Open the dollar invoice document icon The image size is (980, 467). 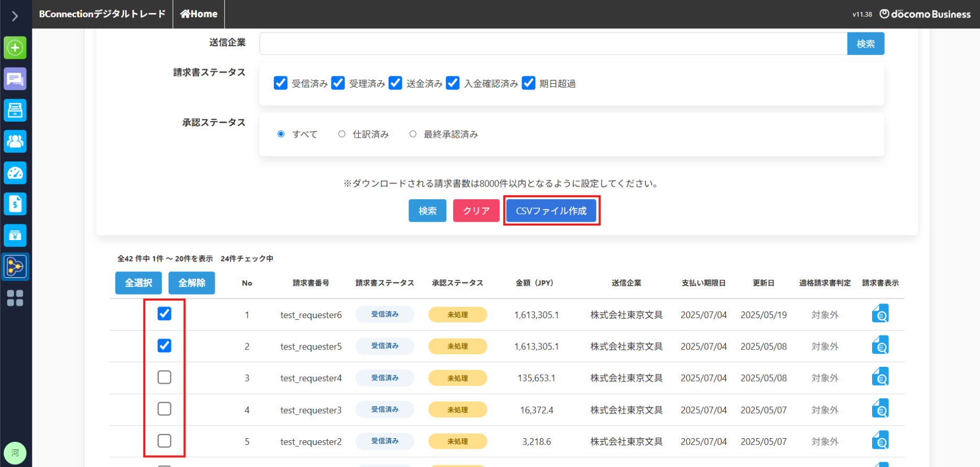point(15,204)
